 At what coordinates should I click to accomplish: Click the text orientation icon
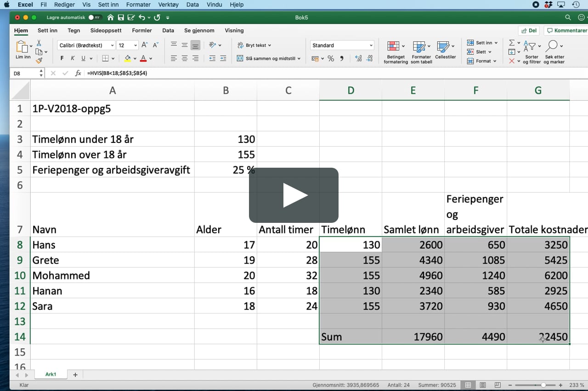click(213, 45)
